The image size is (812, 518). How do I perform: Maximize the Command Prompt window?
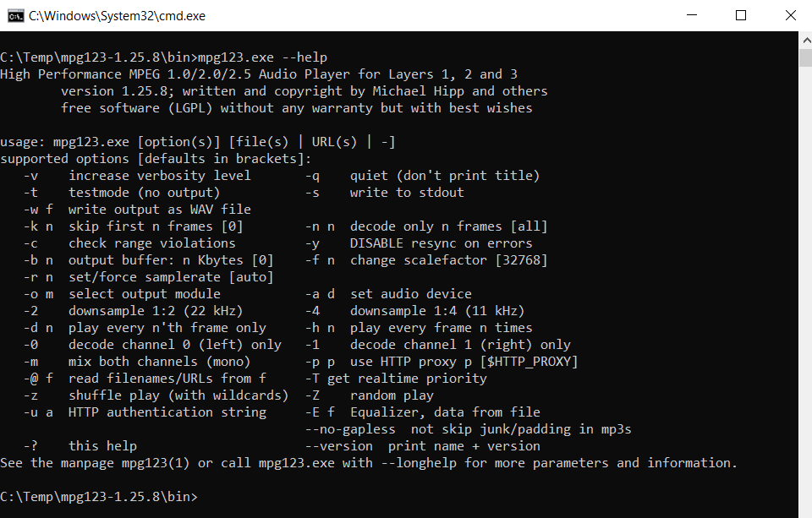740,15
